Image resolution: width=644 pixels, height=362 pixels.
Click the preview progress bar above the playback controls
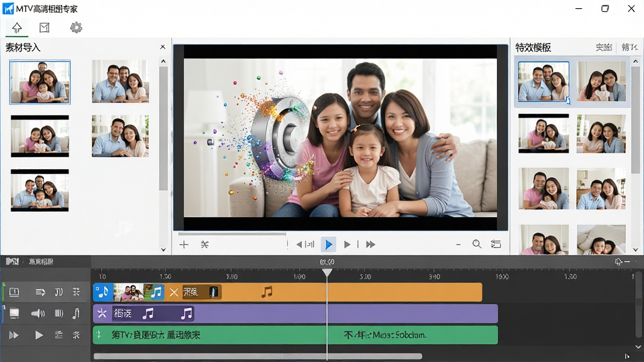(232, 234)
